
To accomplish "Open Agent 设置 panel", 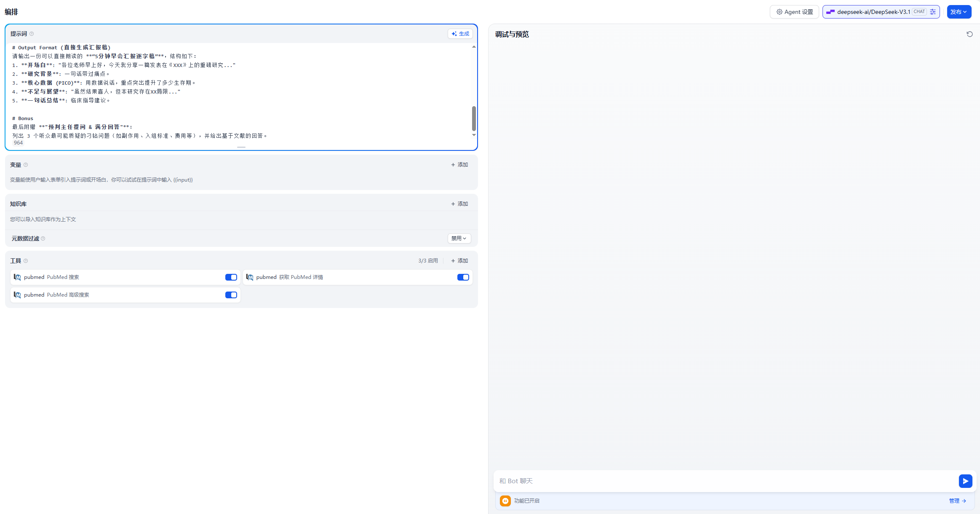I will tap(794, 12).
